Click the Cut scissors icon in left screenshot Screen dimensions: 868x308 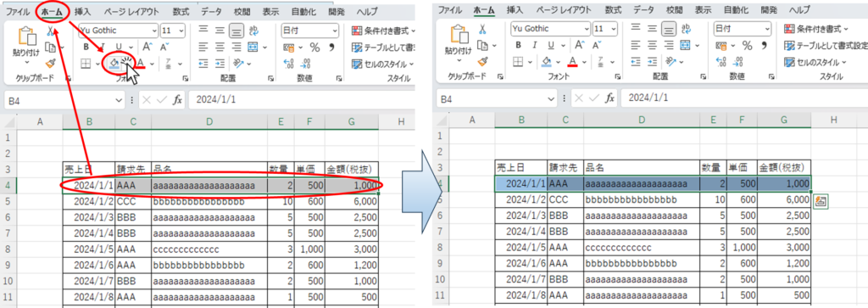pos(50,31)
